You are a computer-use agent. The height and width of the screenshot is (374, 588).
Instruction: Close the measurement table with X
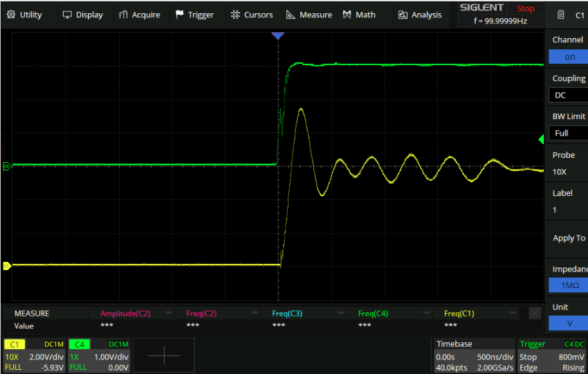(535, 313)
